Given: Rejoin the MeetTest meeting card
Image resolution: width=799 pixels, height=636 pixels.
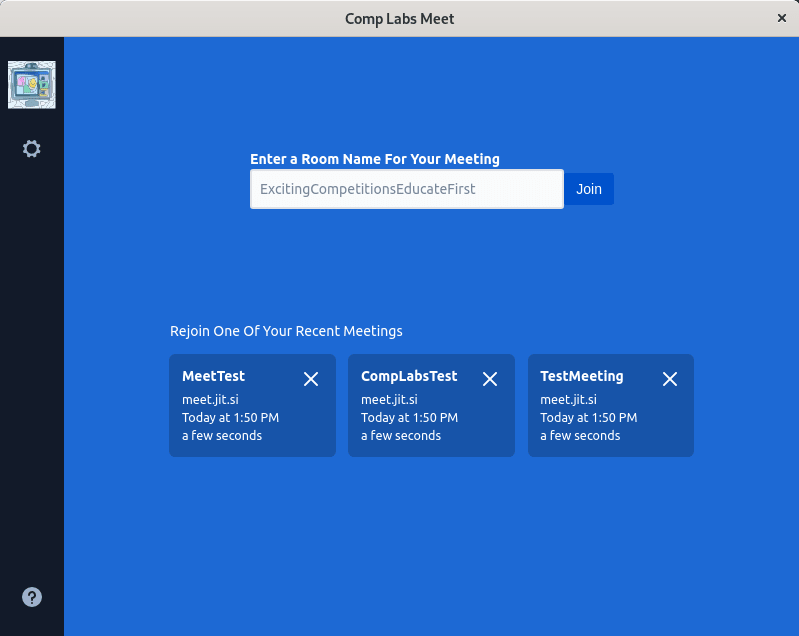Looking at the screenshot, I should 252,406.
